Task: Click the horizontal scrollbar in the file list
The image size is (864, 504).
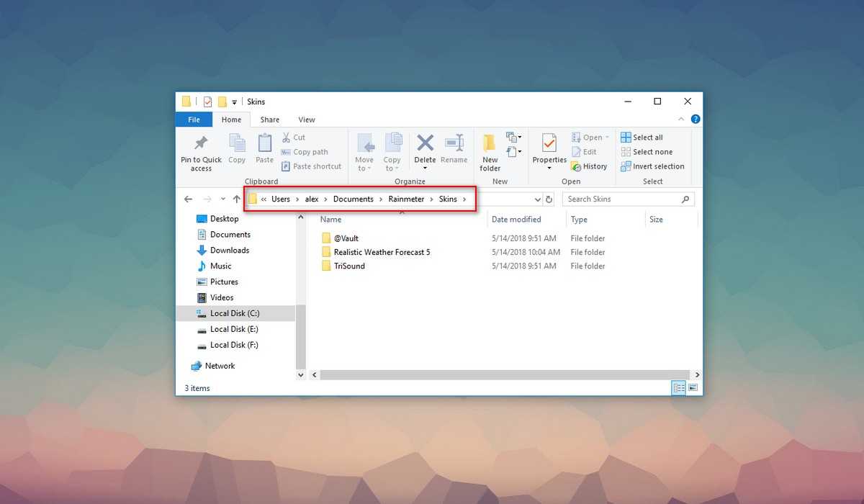Action: pyautogui.click(x=504, y=375)
